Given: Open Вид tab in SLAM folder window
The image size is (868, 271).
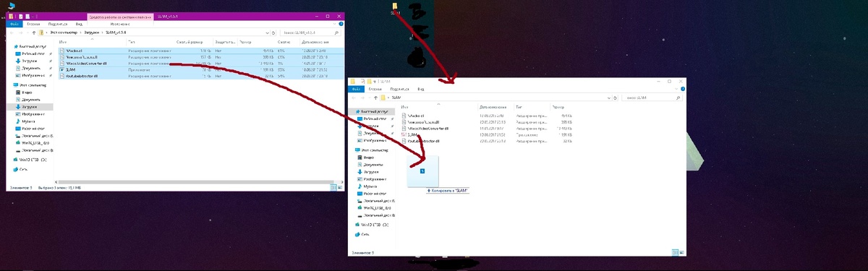Looking at the screenshot, I should pos(420,89).
